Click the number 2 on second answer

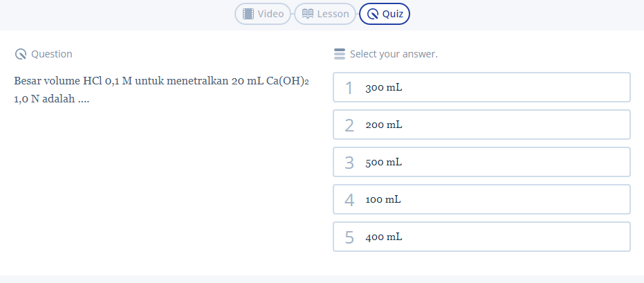point(349,125)
